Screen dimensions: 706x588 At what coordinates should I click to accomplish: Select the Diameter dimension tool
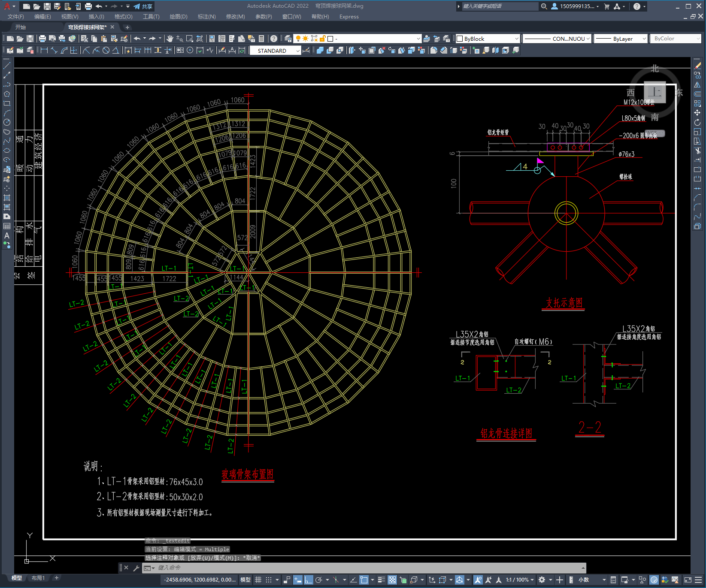(x=106, y=50)
